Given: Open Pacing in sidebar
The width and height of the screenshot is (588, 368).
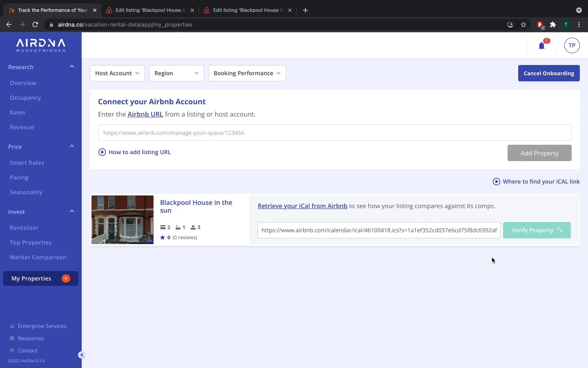Looking at the screenshot, I should 19,178.
